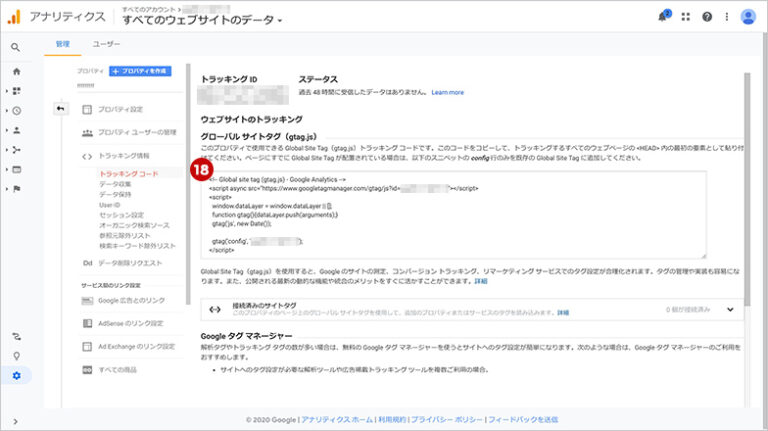Viewport: 768px width, 431px height.
Task: Select データ保持 menu item
Action: pyautogui.click(x=115, y=194)
